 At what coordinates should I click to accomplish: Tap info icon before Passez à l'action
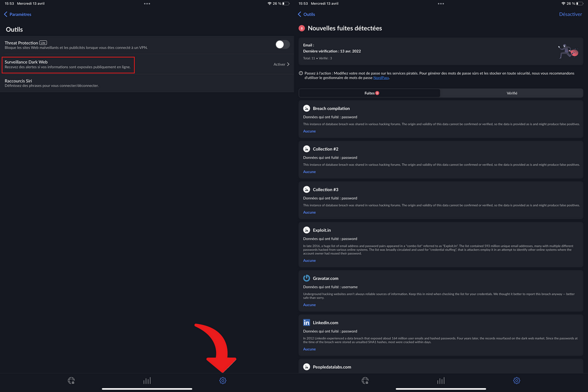click(300, 73)
